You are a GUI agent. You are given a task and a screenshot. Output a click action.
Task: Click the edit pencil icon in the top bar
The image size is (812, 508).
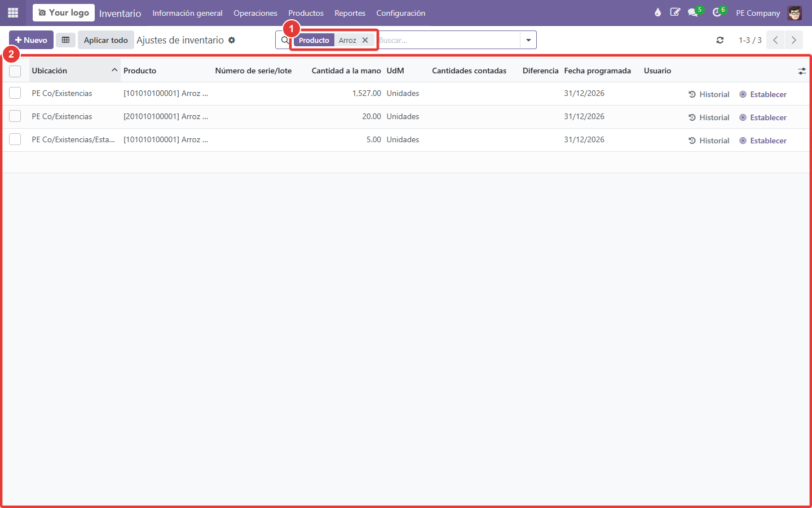click(675, 12)
